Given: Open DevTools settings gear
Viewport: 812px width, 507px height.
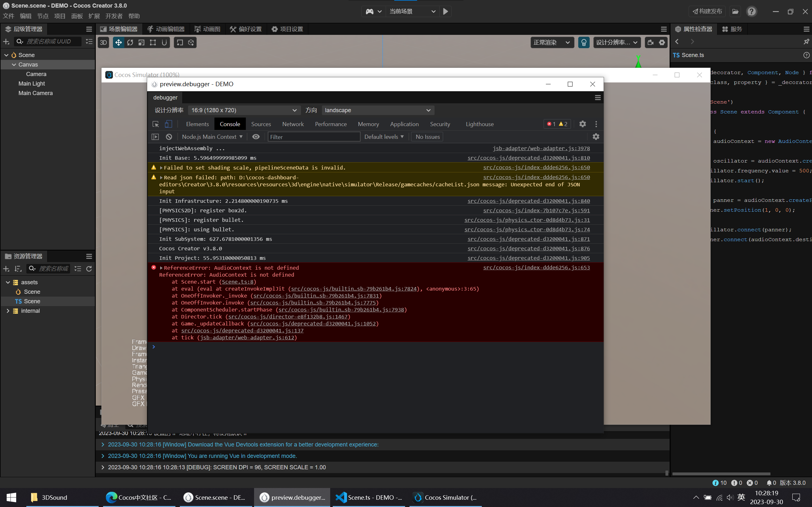Looking at the screenshot, I should (582, 124).
